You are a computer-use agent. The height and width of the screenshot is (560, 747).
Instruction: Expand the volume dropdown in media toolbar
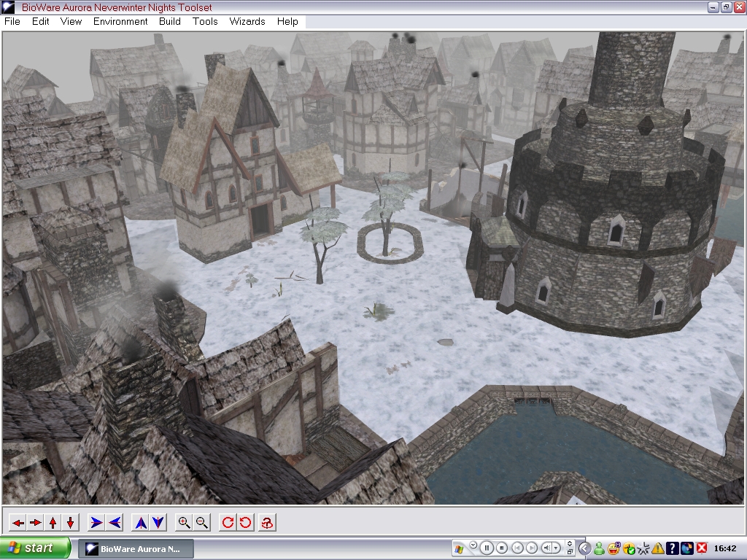click(x=557, y=548)
